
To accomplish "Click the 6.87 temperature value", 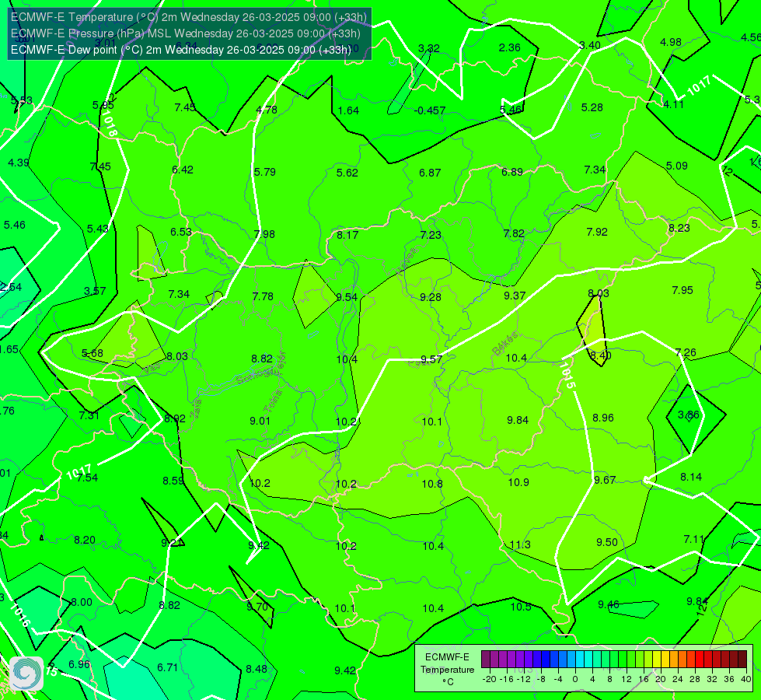I will [430, 173].
